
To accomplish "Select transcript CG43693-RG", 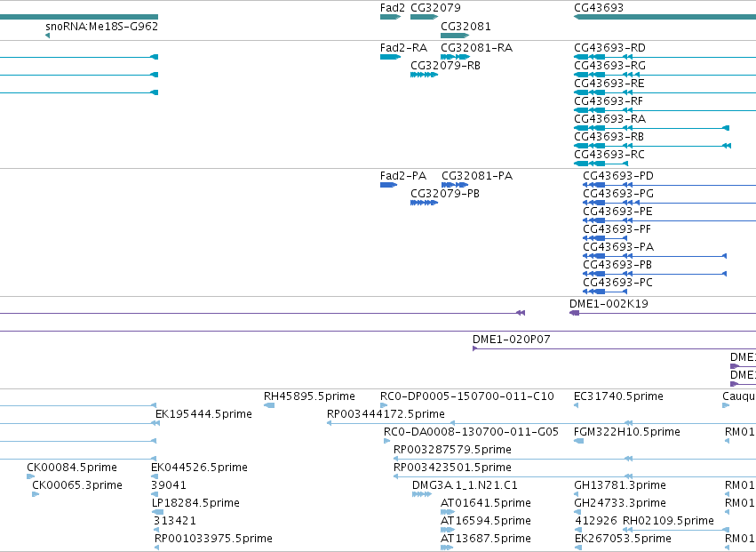I will [x=609, y=66].
